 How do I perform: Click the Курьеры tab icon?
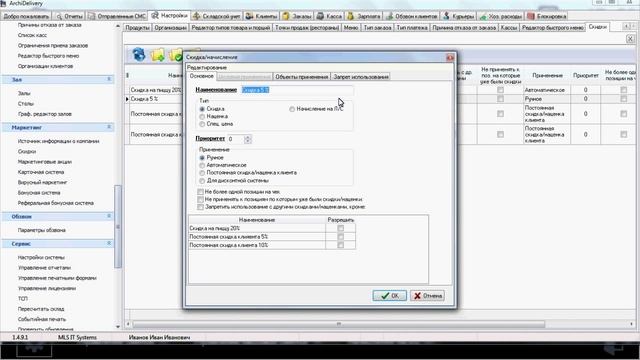click(447, 16)
